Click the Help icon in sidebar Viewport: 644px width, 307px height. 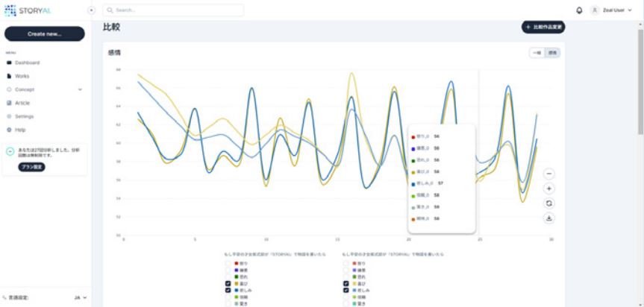point(9,130)
